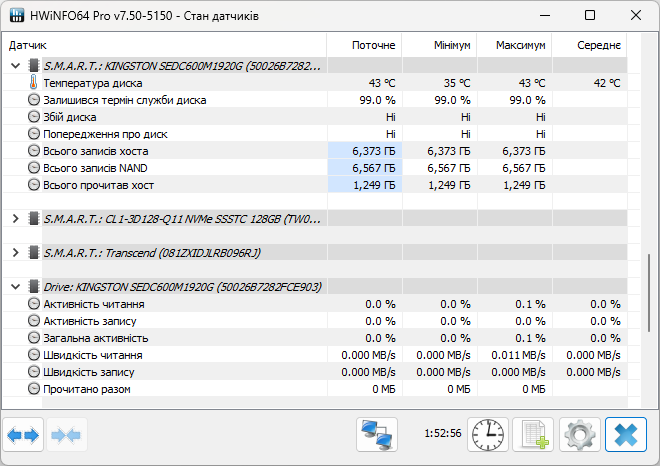Viewport: 660px width, 466px height.
Task: Click chip icon of Drive: KINGSTON group
Action: coord(34,287)
